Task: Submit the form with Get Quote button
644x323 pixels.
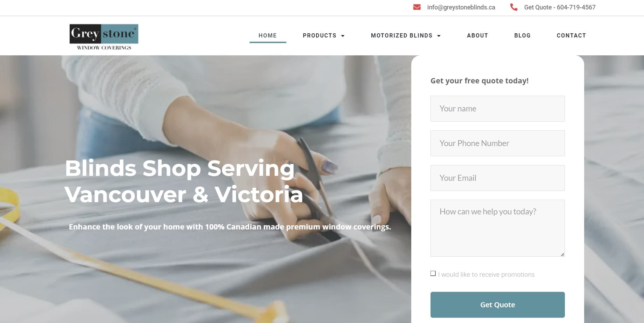Action: coord(497,305)
